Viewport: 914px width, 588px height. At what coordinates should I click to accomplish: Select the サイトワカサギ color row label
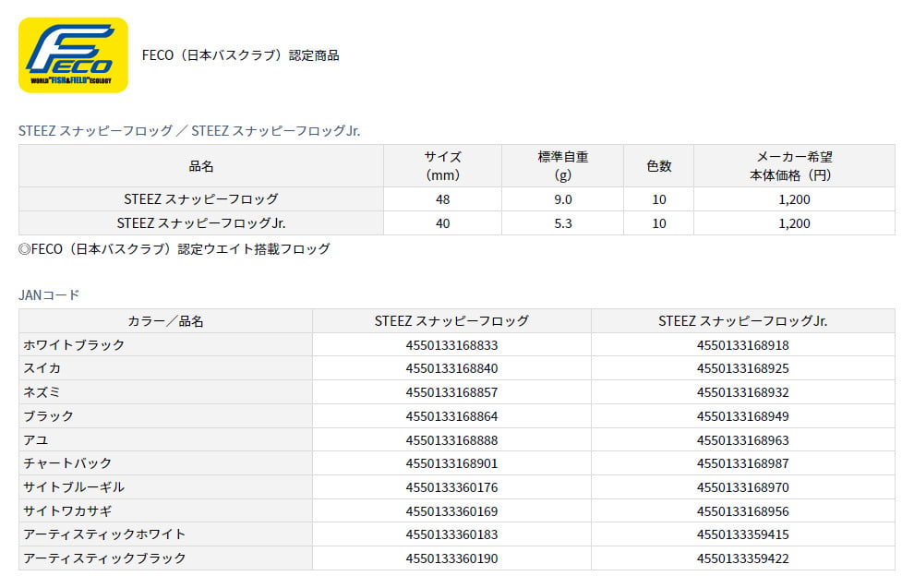[67, 511]
